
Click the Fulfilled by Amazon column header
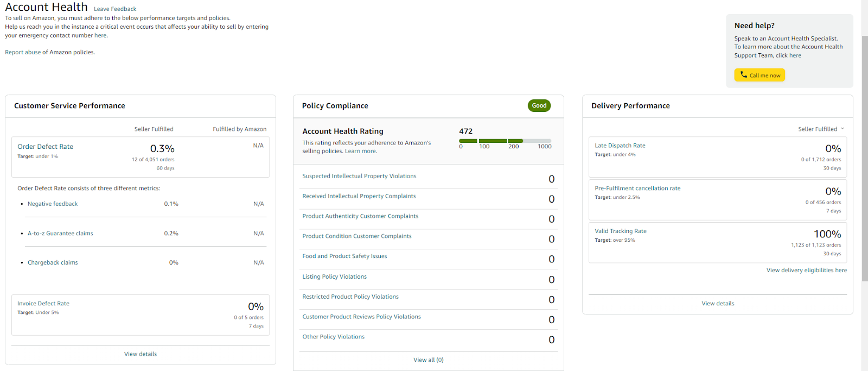click(239, 129)
